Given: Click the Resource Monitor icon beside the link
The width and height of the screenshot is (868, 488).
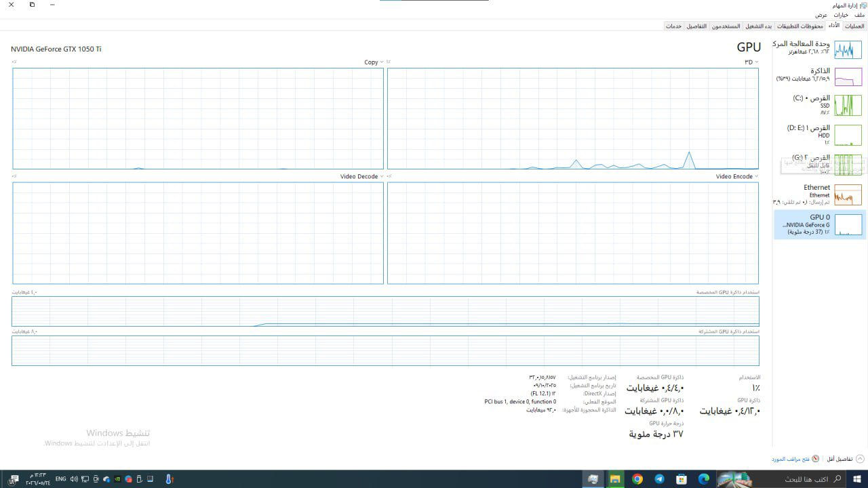Looking at the screenshot, I should tap(815, 459).
